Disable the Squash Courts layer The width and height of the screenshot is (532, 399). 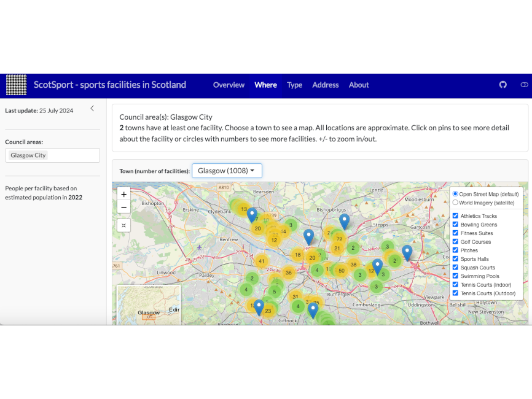tap(455, 267)
